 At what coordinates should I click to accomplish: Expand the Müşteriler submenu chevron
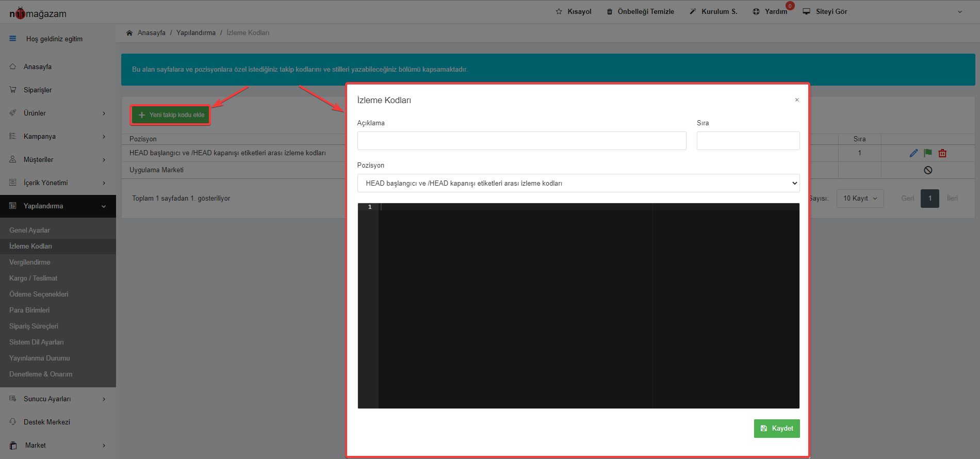tap(104, 160)
